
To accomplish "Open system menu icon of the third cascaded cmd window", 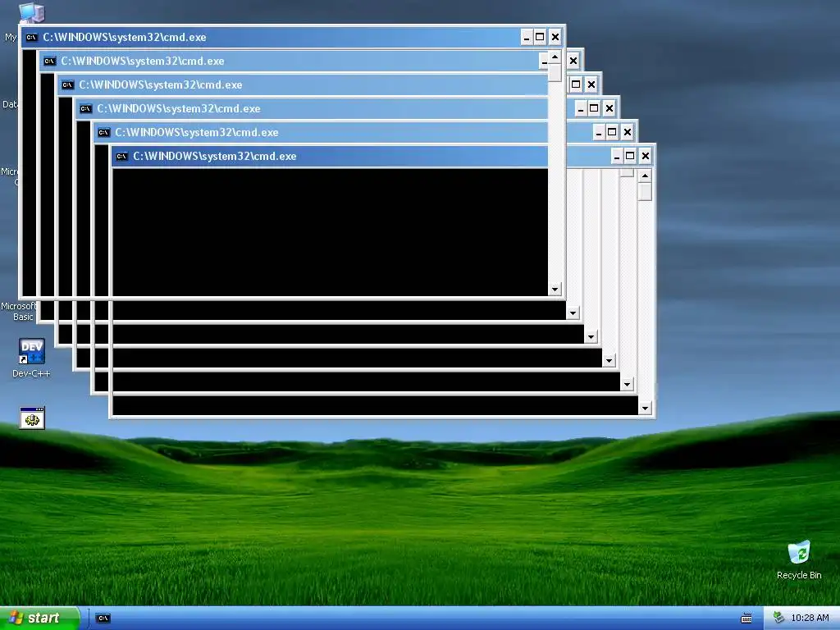I will (x=67, y=84).
